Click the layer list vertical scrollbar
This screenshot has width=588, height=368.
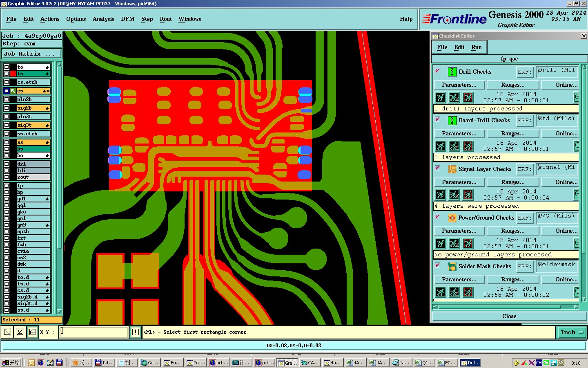tap(59, 188)
